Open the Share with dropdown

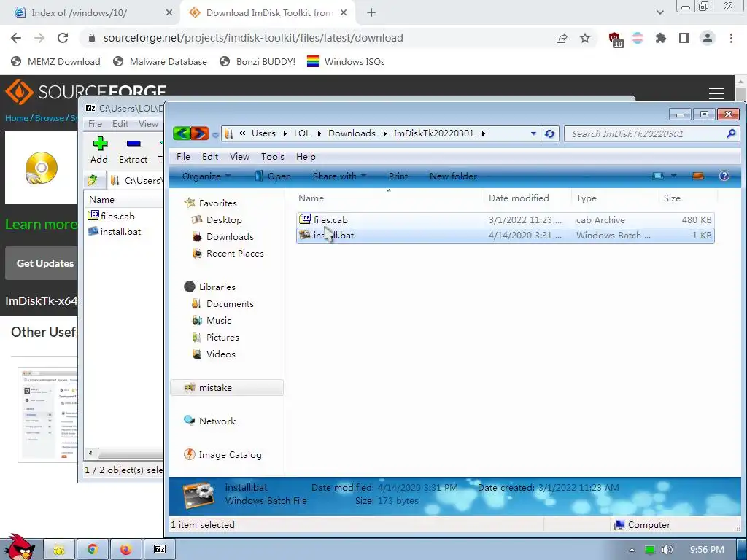click(339, 176)
